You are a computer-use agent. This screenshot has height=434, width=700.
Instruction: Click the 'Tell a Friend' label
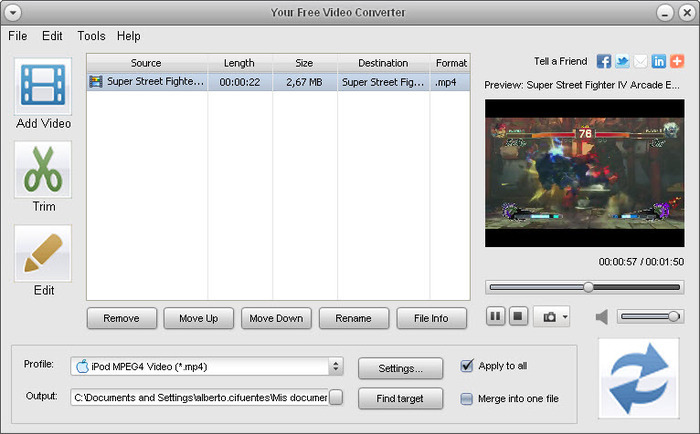[x=561, y=61]
